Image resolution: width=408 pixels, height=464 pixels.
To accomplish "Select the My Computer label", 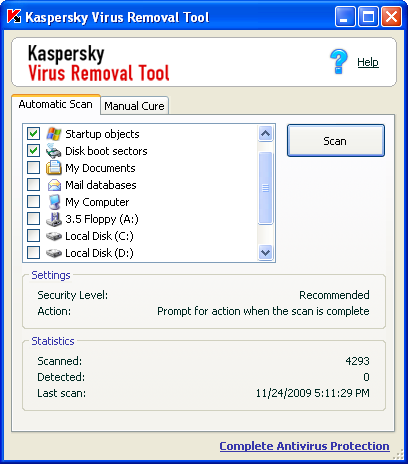I will [x=97, y=202].
